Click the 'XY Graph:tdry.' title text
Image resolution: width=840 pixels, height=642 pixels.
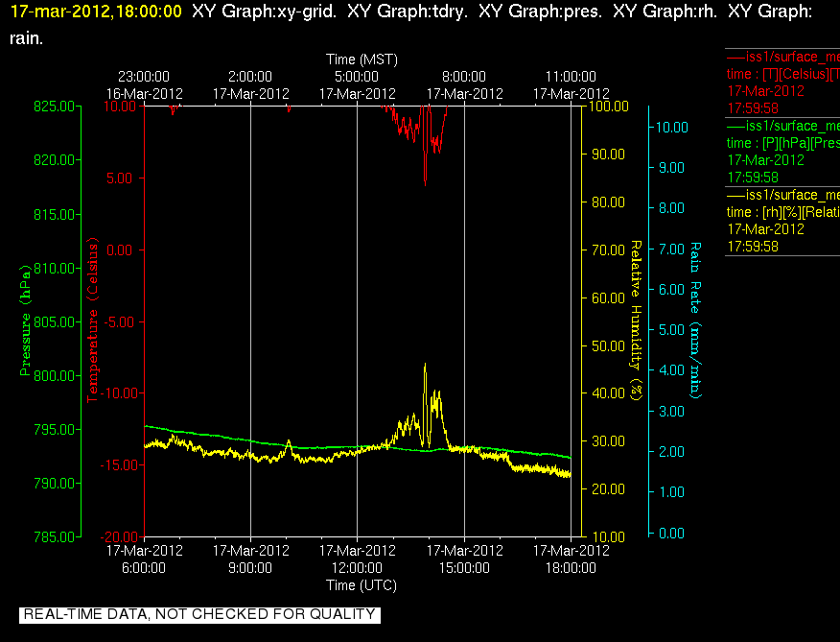(x=408, y=12)
